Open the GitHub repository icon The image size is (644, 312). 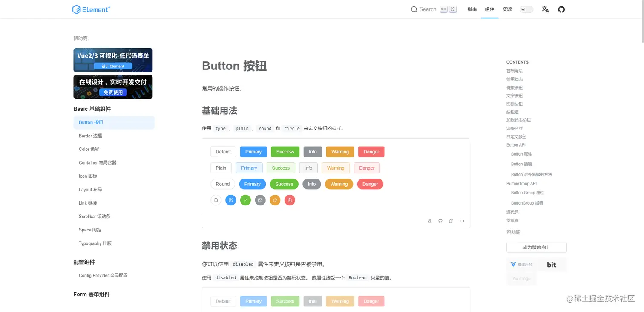coord(561,9)
